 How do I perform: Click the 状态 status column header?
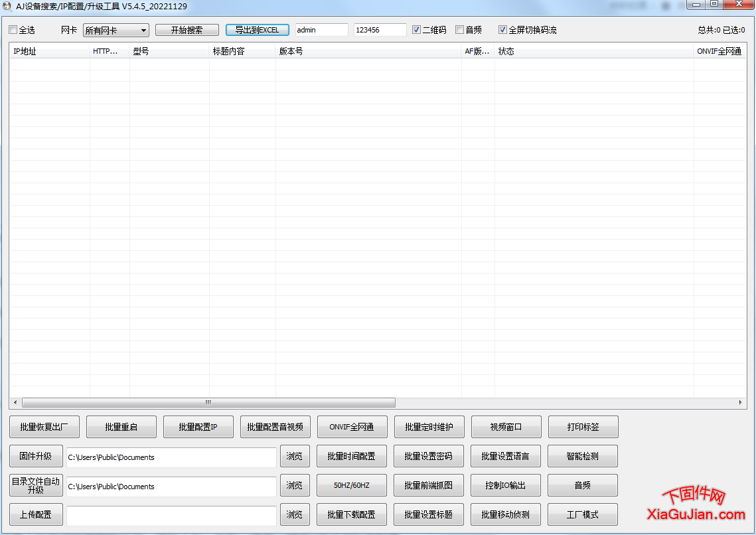[594, 51]
